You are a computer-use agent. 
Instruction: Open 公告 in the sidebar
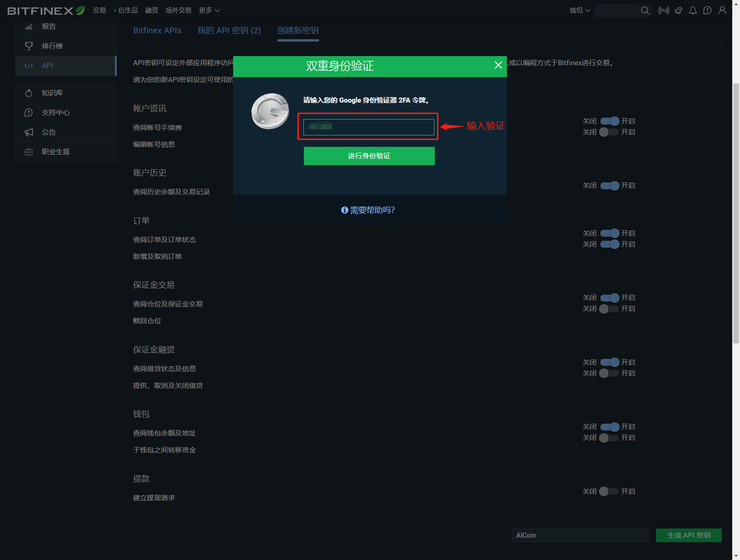[x=66, y=132]
